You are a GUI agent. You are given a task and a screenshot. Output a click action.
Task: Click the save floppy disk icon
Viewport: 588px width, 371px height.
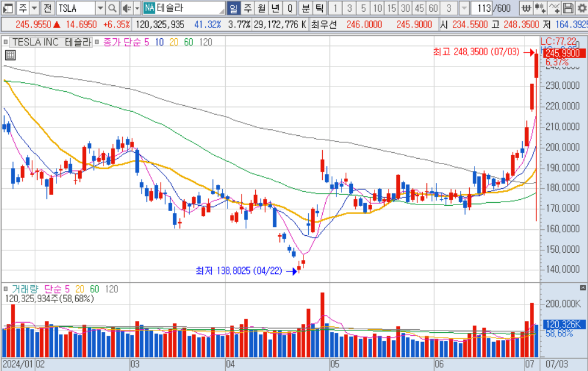[x=568, y=8]
